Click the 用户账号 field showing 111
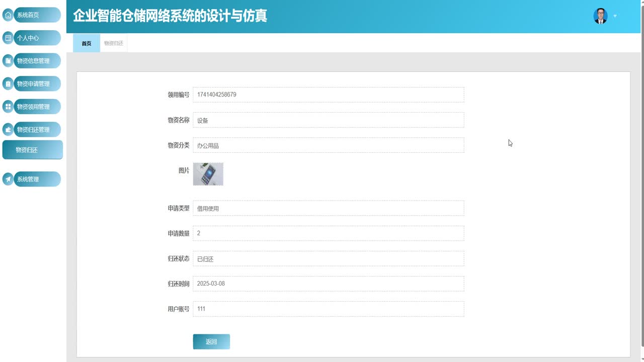This screenshot has height=362, width=644. 329,309
